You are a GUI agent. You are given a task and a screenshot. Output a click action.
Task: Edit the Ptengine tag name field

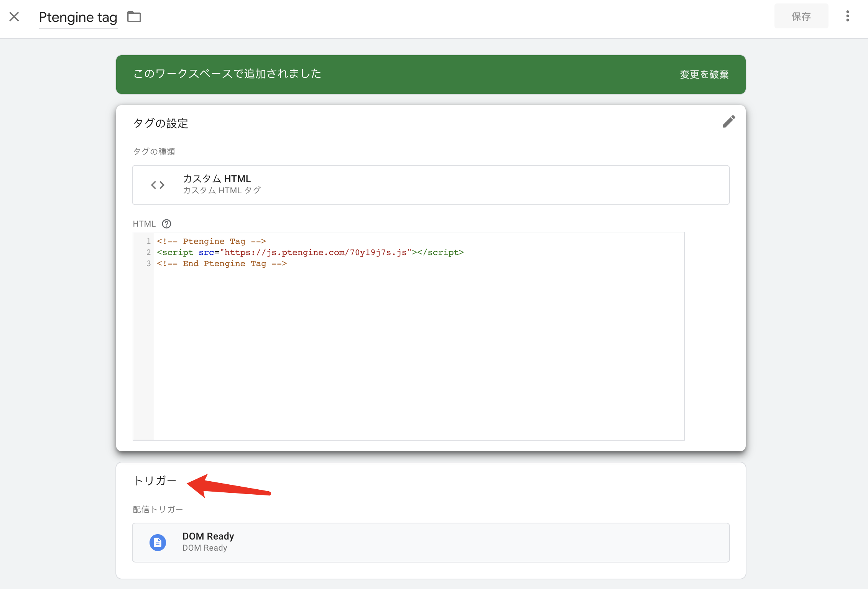click(x=78, y=17)
